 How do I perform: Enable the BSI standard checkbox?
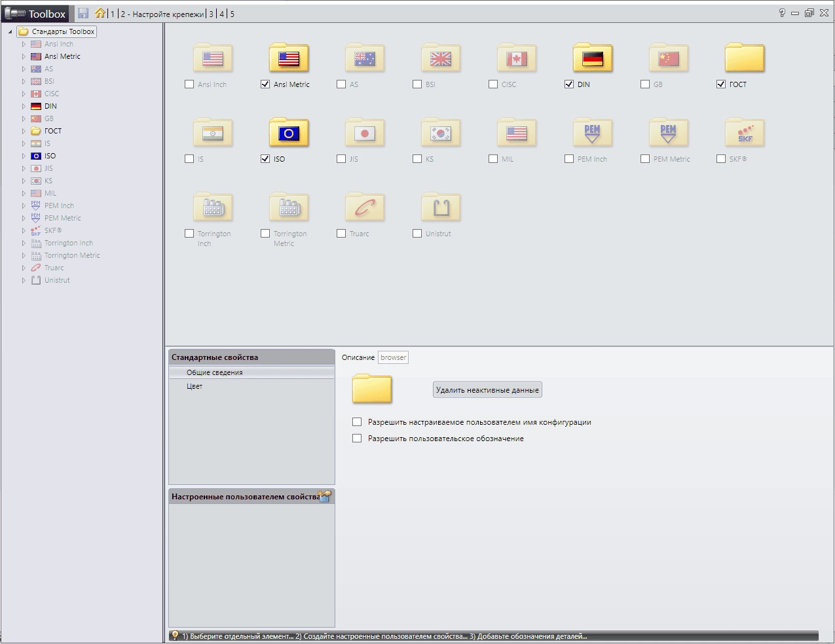point(417,84)
